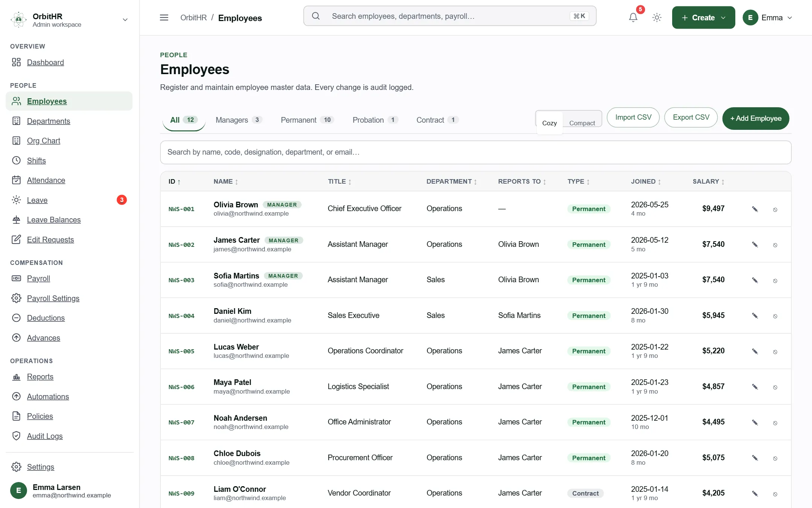Open the notifications bell
This screenshot has height=508, width=812.
click(x=633, y=17)
